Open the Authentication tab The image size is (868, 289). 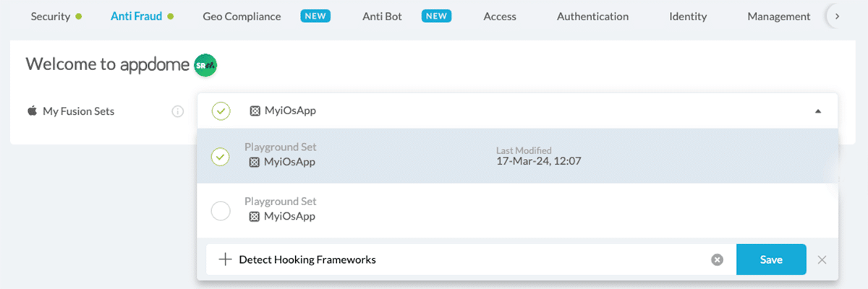[x=592, y=16]
